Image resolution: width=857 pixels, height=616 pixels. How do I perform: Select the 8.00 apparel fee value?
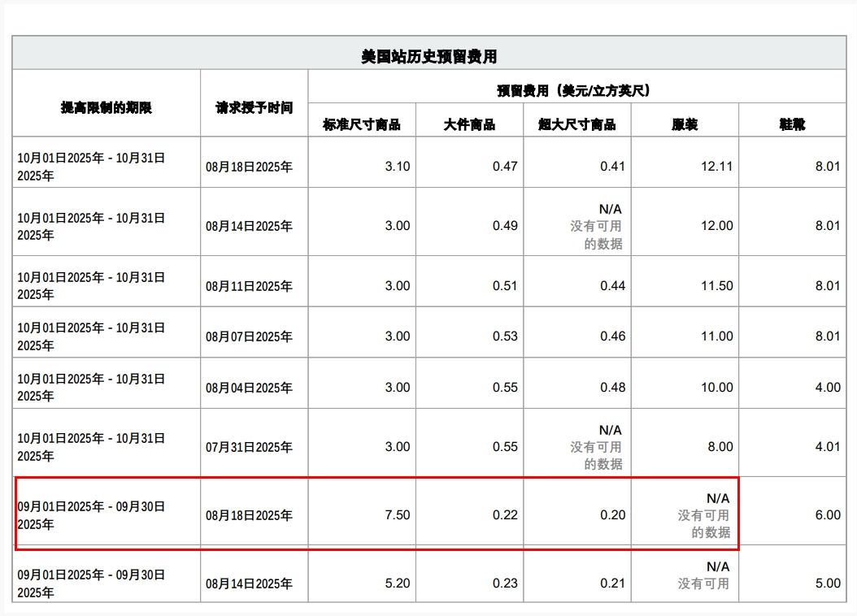720,447
